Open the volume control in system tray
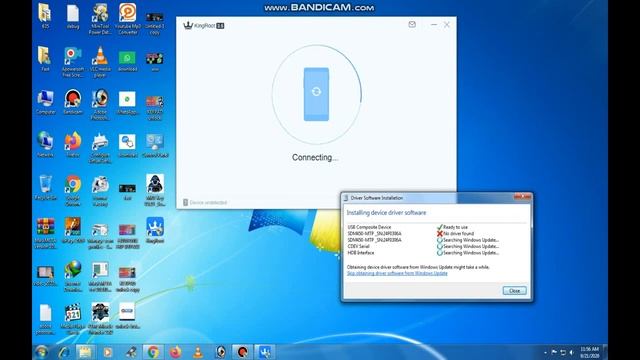Screen dimensions: 640x360 (x=571, y=352)
